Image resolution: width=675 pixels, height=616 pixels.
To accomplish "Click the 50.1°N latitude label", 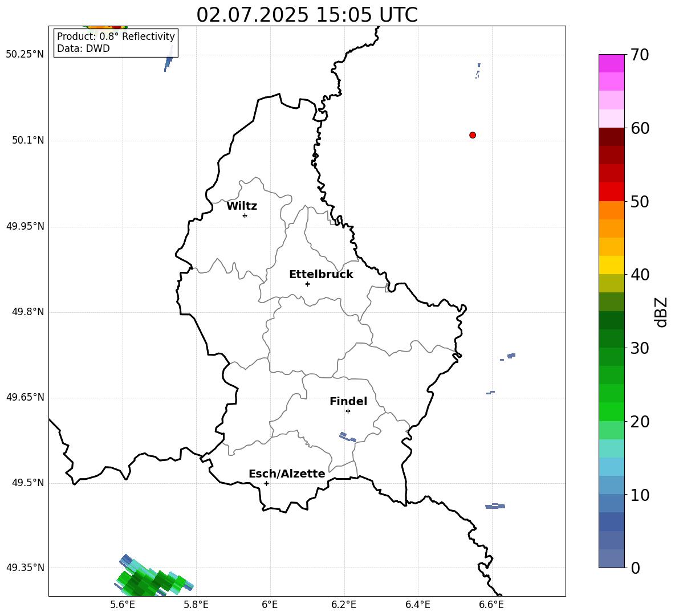I will coord(28,140).
